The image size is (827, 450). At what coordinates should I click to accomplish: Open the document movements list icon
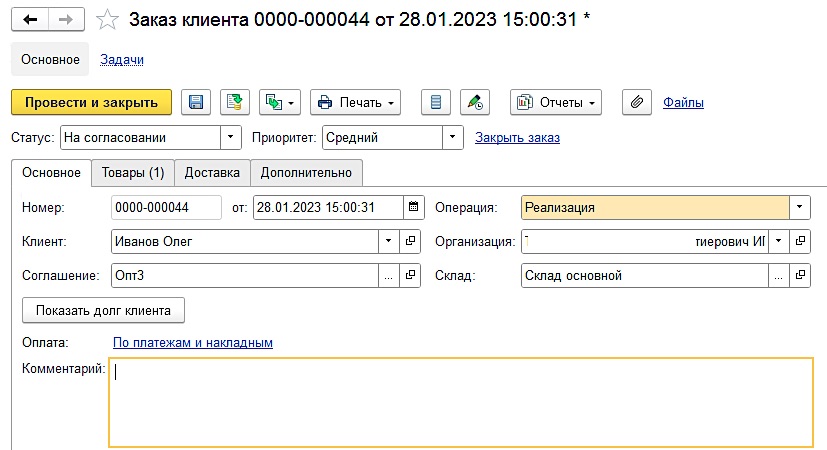(436, 102)
